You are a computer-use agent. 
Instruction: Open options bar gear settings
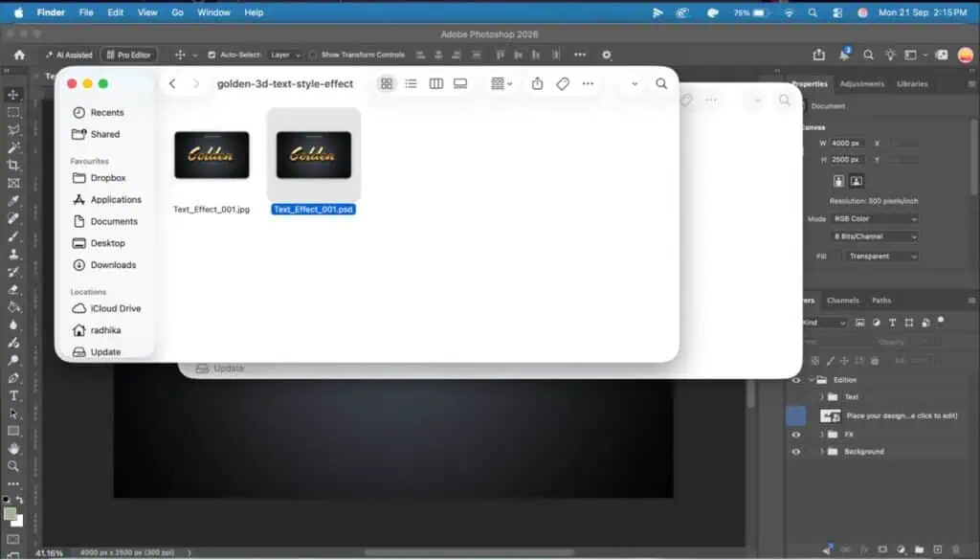pyautogui.click(x=606, y=55)
